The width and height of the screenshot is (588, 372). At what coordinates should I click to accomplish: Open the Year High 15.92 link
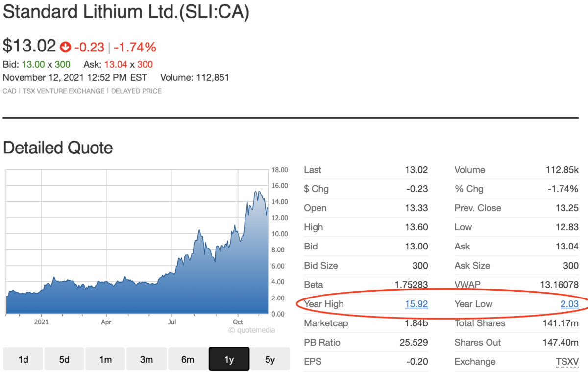click(416, 304)
